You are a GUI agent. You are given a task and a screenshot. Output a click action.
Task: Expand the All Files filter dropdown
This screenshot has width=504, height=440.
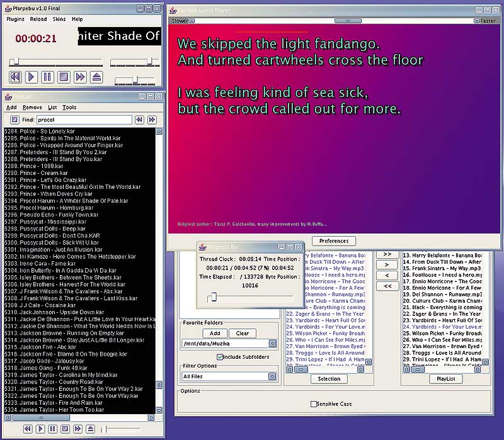tap(273, 376)
